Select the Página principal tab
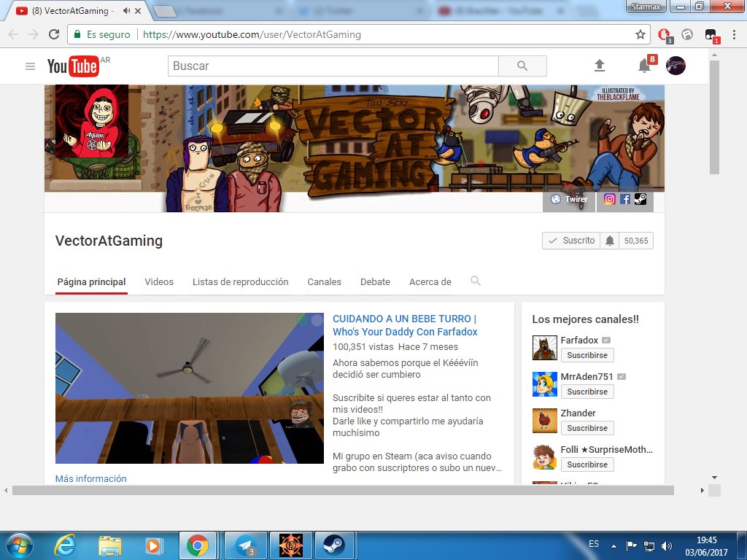The image size is (747, 560). [91, 282]
